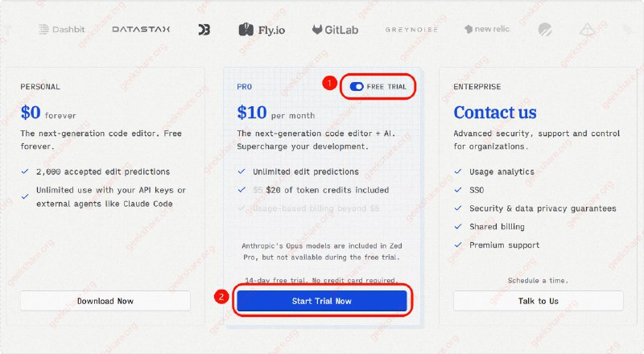Start the Pro trial now
The width and height of the screenshot is (644, 354).
click(x=321, y=301)
